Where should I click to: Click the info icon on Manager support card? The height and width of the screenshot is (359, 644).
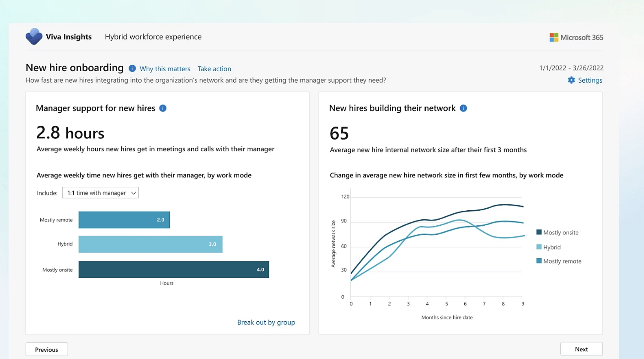(x=163, y=108)
